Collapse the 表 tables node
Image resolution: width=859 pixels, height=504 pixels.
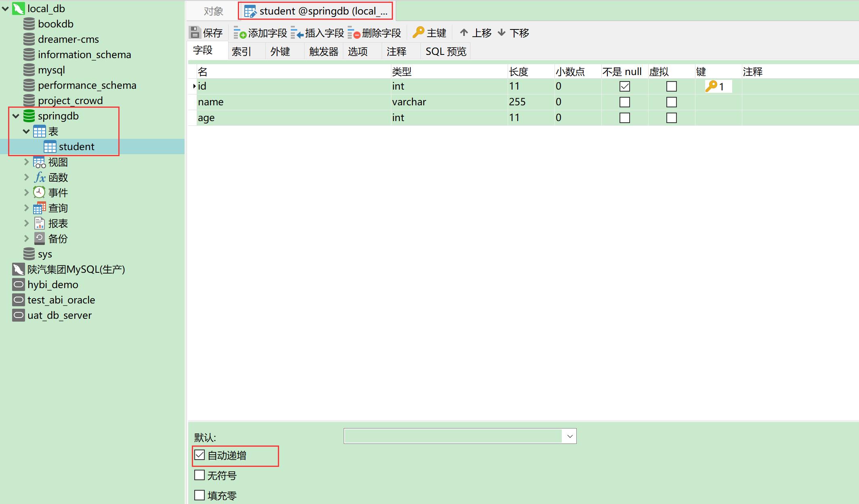click(27, 132)
